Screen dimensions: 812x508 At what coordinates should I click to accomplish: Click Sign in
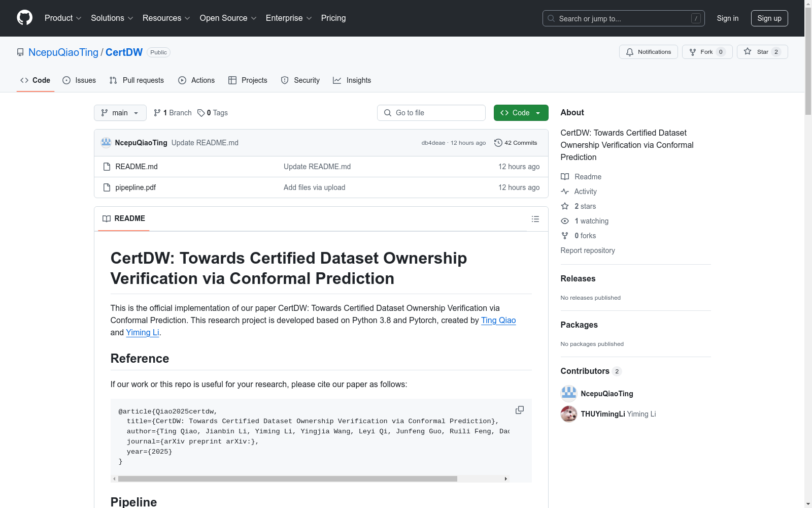click(x=728, y=18)
